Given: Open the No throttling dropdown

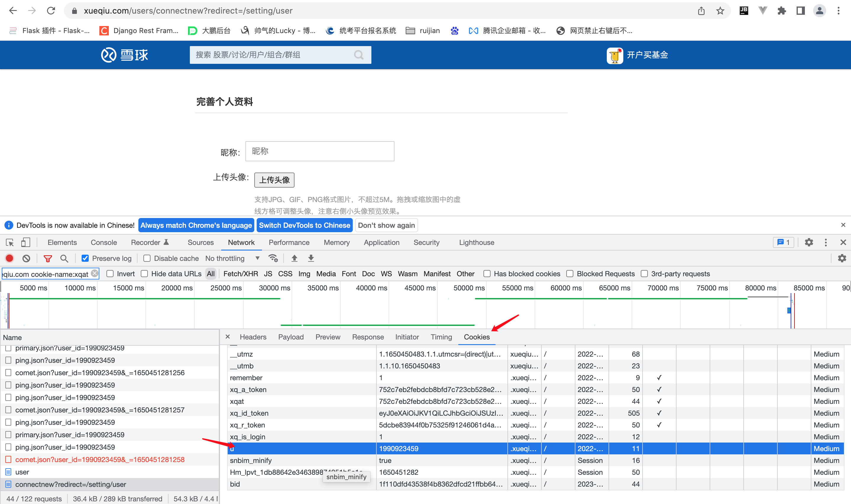Looking at the screenshot, I should coord(232,258).
